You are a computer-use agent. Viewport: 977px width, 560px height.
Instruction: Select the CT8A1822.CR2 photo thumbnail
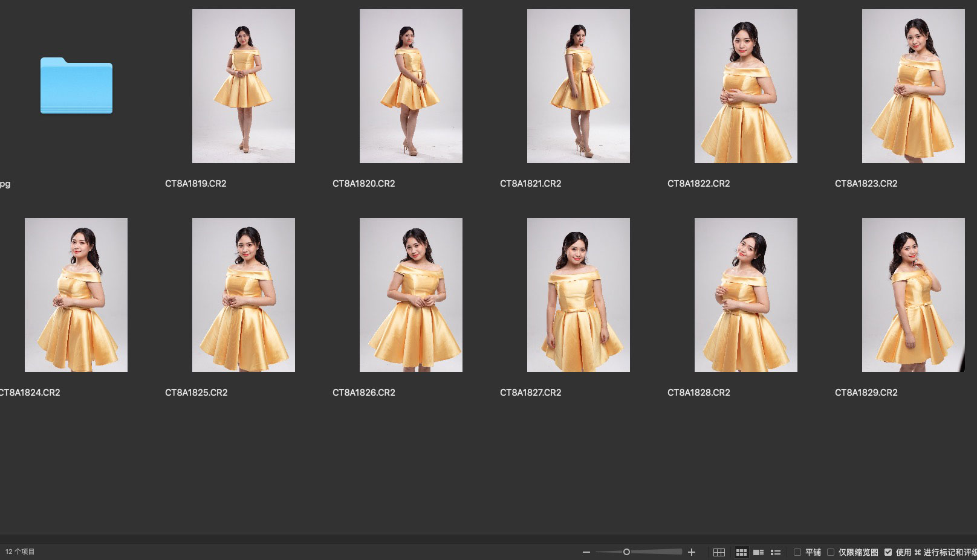[x=745, y=86]
